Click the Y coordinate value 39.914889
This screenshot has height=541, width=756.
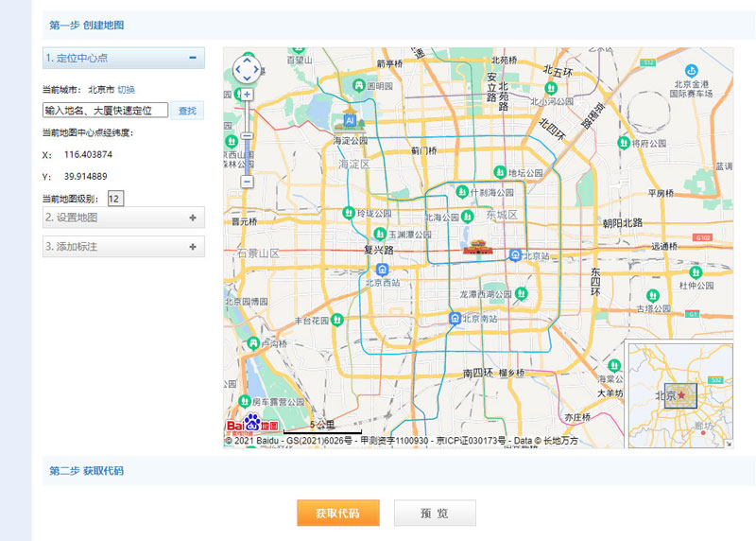86,176
